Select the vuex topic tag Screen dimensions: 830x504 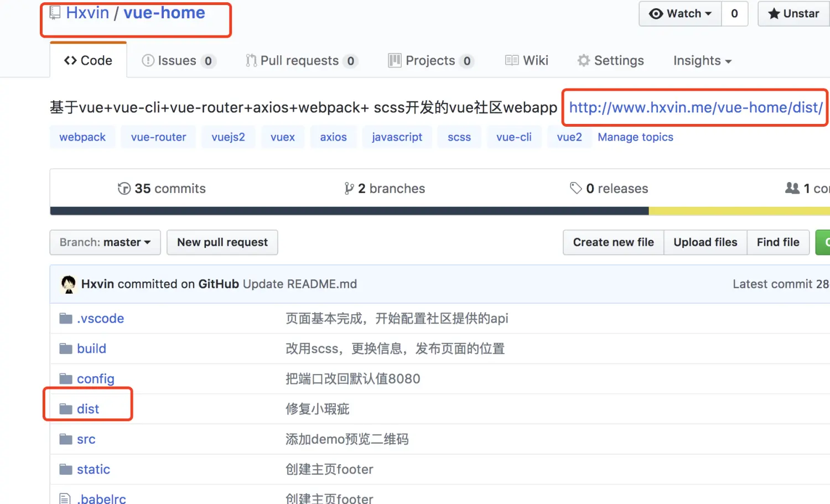coord(283,137)
